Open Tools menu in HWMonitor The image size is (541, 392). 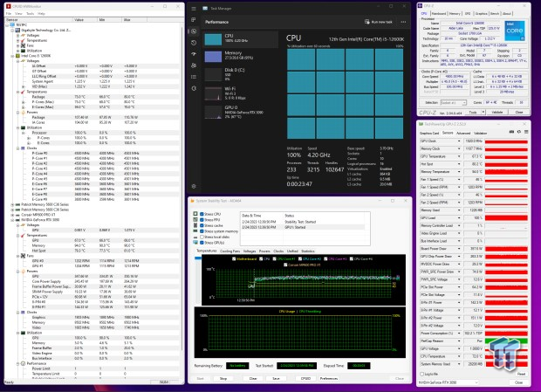[31, 13]
